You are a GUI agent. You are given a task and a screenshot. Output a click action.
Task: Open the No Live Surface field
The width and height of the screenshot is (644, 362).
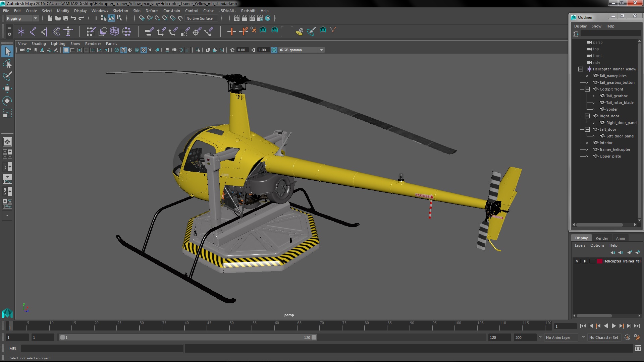(201, 18)
